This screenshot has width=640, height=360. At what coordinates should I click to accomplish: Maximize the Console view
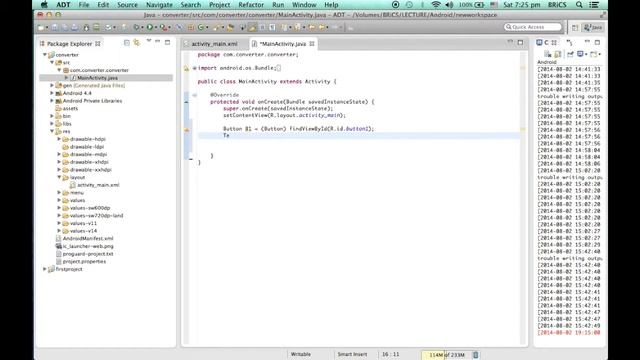[x=597, y=42]
